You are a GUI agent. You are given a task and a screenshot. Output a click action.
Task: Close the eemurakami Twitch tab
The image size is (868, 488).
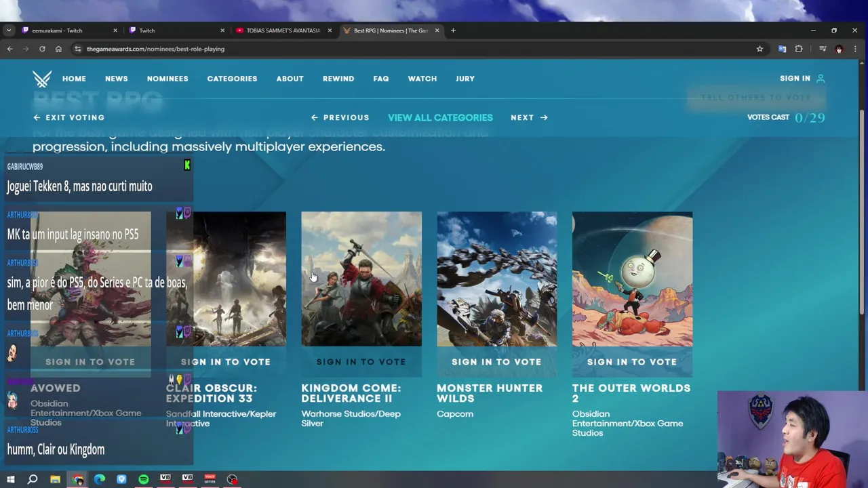[x=115, y=30]
